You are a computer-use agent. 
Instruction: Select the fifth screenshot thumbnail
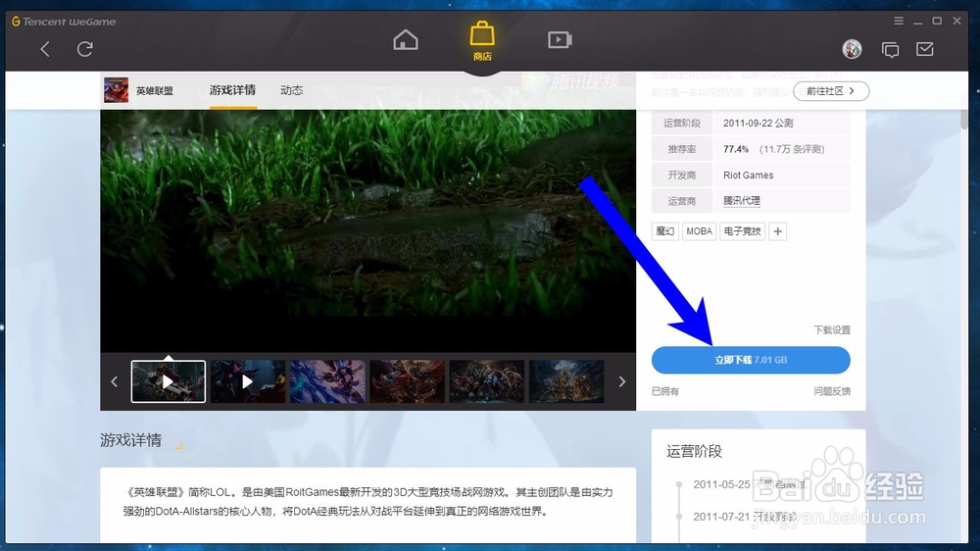[487, 381]
